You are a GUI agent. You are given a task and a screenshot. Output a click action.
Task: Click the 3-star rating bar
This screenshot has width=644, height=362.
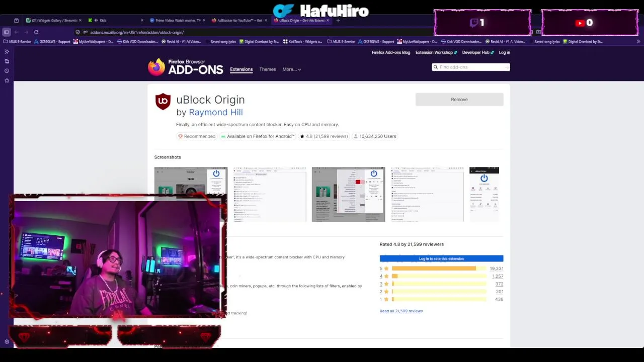[439, 284]
